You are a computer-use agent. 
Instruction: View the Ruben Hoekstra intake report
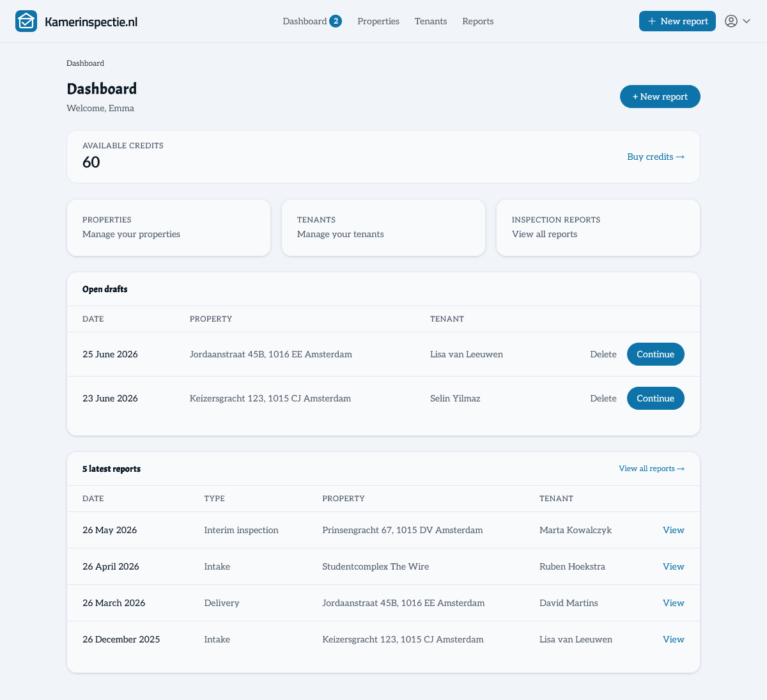[674, 566]
